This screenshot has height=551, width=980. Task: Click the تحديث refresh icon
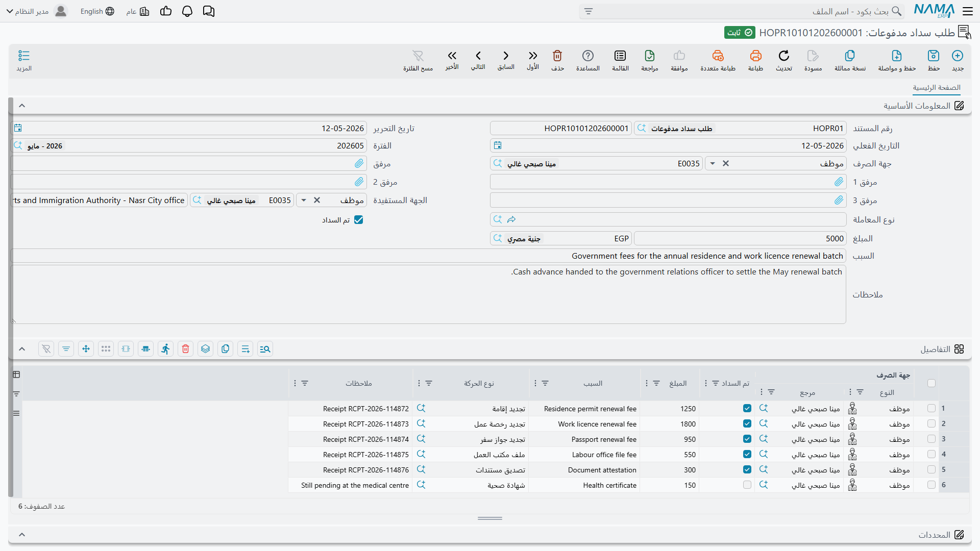(x=784, y=56)
